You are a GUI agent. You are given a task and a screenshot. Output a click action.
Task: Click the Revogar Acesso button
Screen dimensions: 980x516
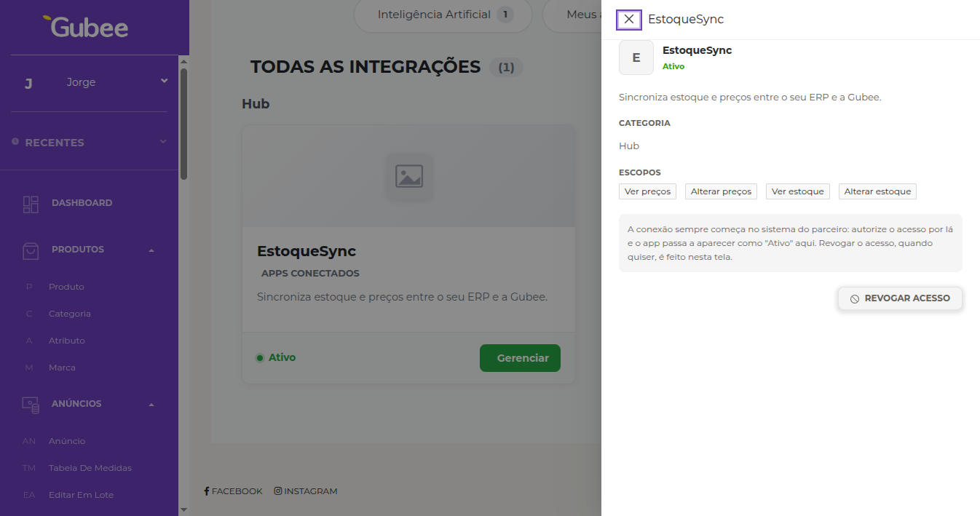point(900,298)
